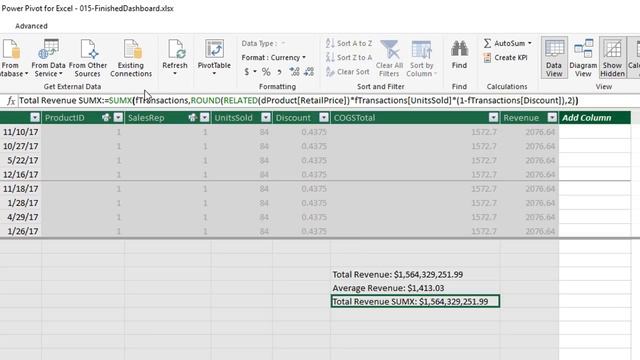Decrease the decimal places
This screenshot has width=640, height=360.
[x=309, y=72]
